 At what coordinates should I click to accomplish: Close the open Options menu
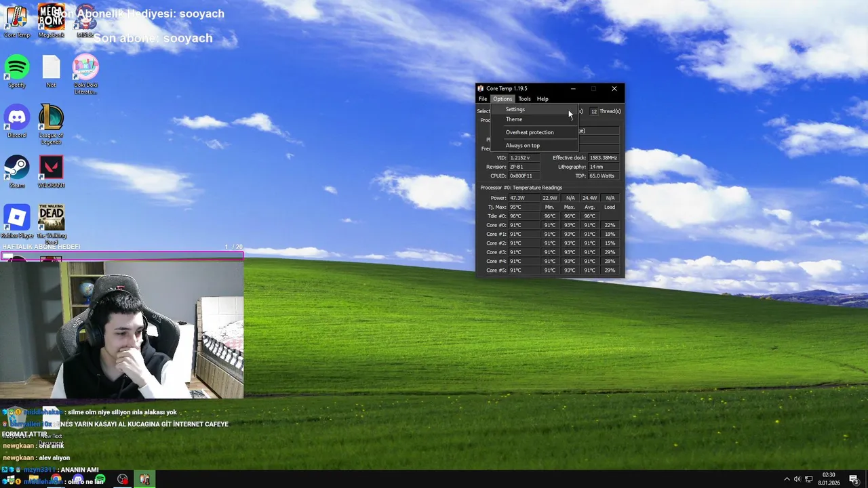click(502, 99)
